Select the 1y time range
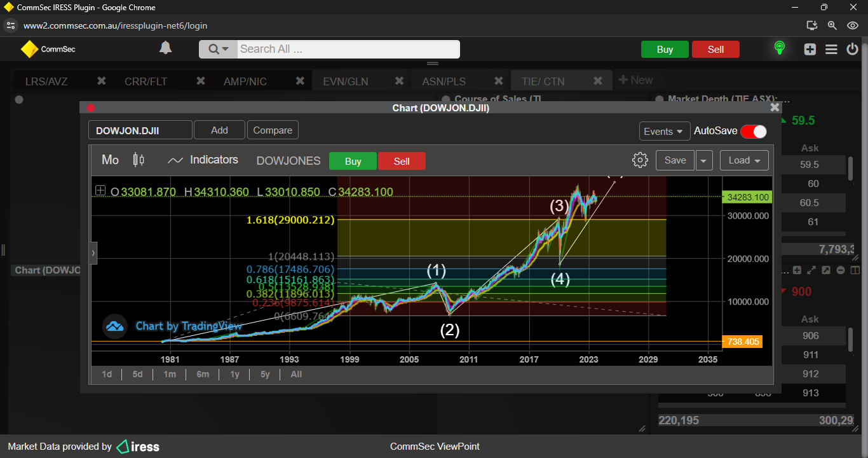Image resolution: width=868 pixels, height=458 pixels. [x=234, y=374]
